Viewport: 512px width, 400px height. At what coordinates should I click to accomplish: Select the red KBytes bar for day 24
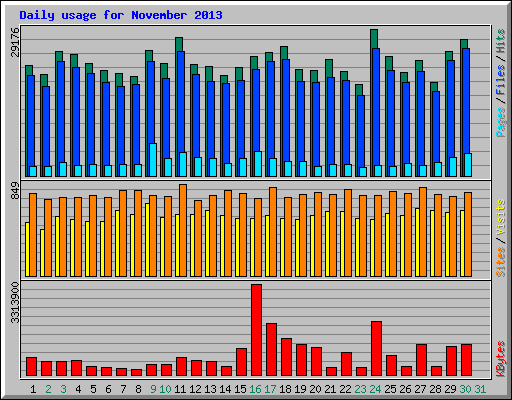click(x=376, y=349)
